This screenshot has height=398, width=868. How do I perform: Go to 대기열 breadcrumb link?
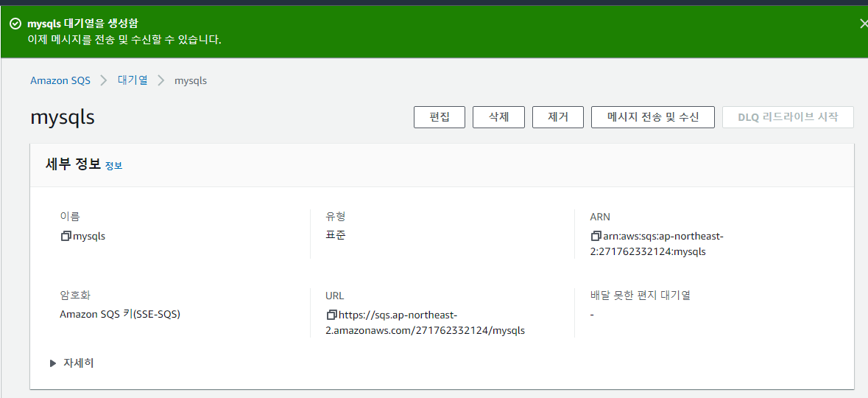tap(133, 80)
